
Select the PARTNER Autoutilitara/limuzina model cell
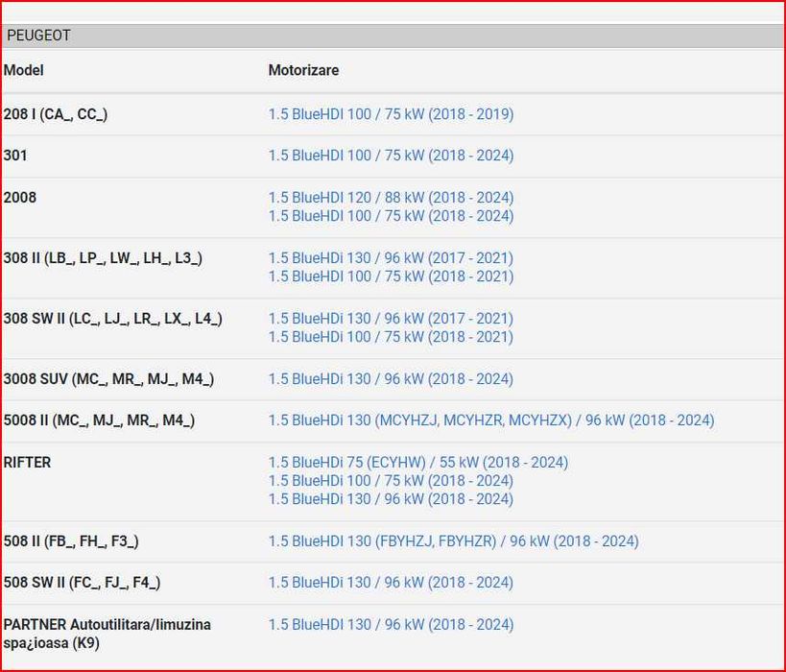107,634
